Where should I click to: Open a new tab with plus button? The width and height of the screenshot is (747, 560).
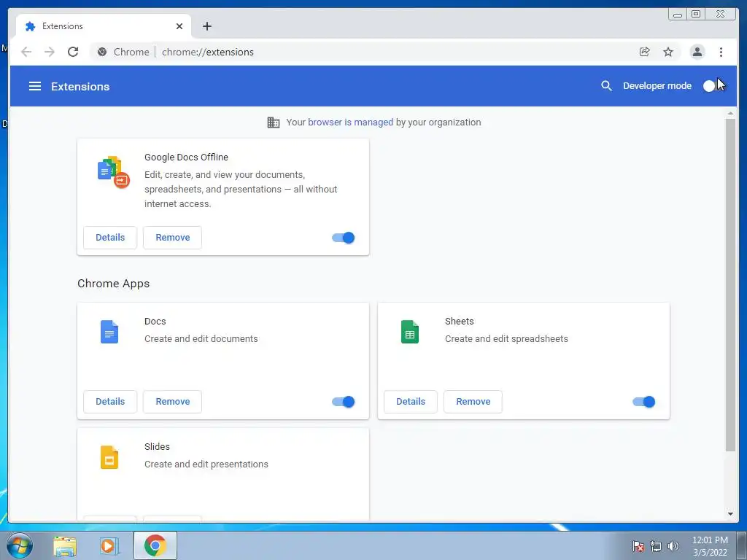[206, 26]
